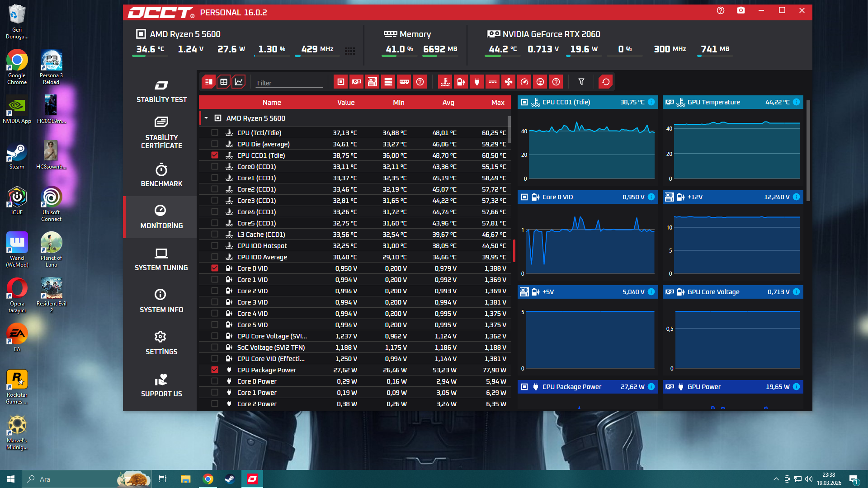The height and width of the screenshot is (488, 868).
Task: Uncheck the CPU CCD1 (Tdie) checkbox
Action: click(x=215, y=155)
